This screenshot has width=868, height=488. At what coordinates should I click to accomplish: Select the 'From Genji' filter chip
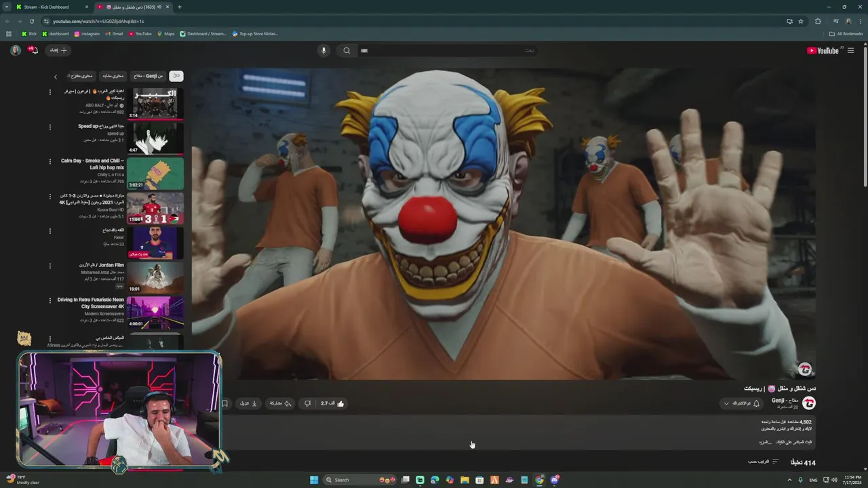tap(149, 76)
